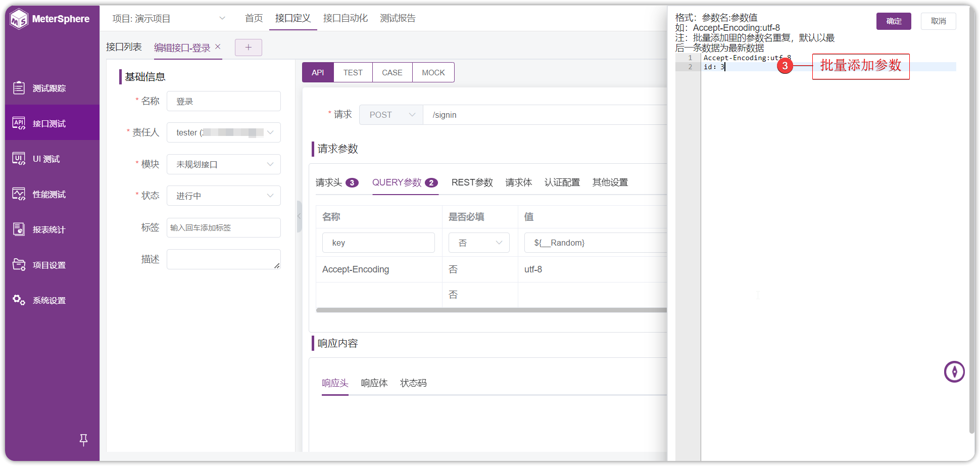
Task: Open UI 测试 sidebar icon
Action: coord(19,159)
